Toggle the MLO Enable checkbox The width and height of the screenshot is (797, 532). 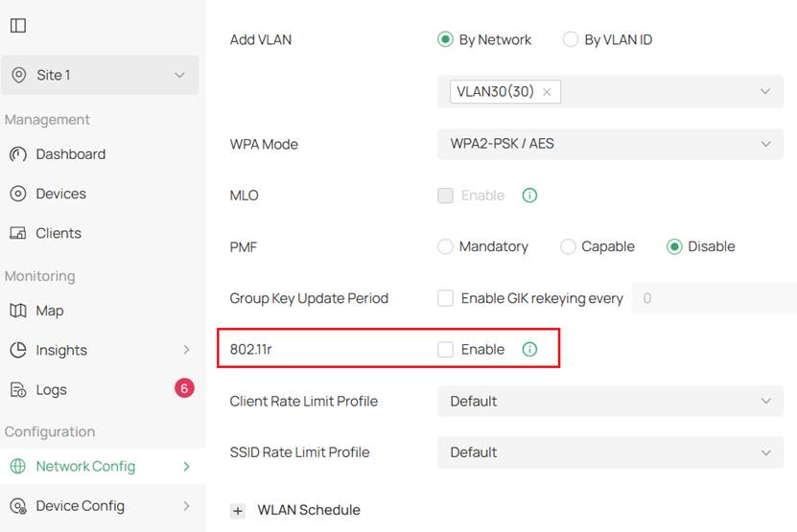pos(445,196)
